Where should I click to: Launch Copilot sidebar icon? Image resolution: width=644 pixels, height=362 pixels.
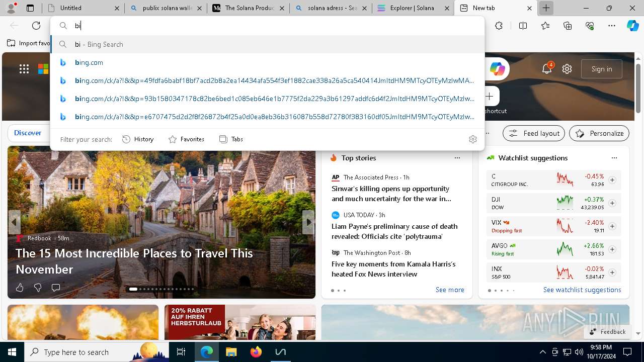pos(633,26)
